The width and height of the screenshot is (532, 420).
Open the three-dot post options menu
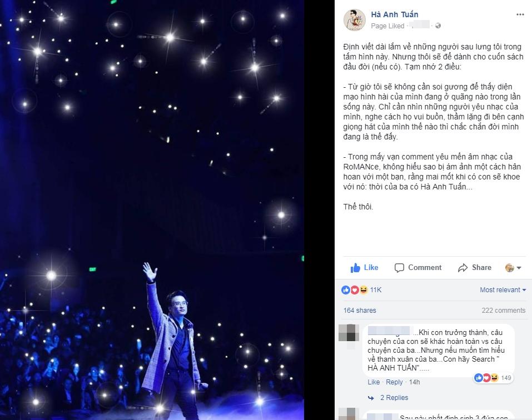520,14
